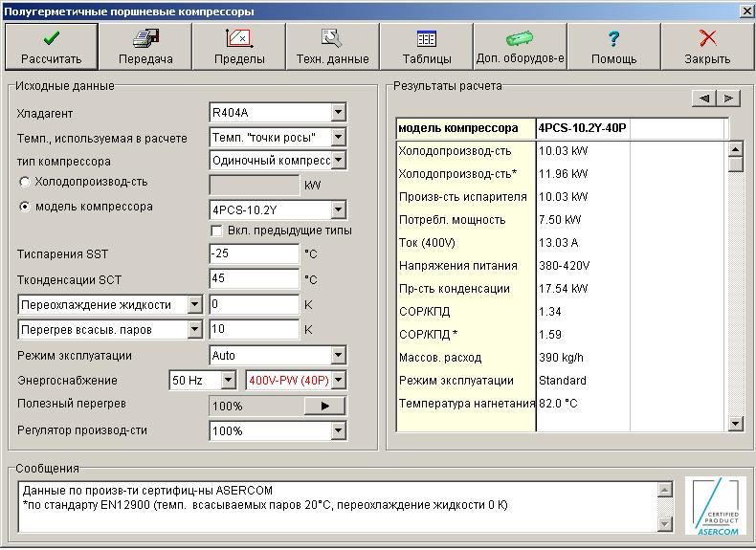Click previous results left arrow

tap(704, 99)
